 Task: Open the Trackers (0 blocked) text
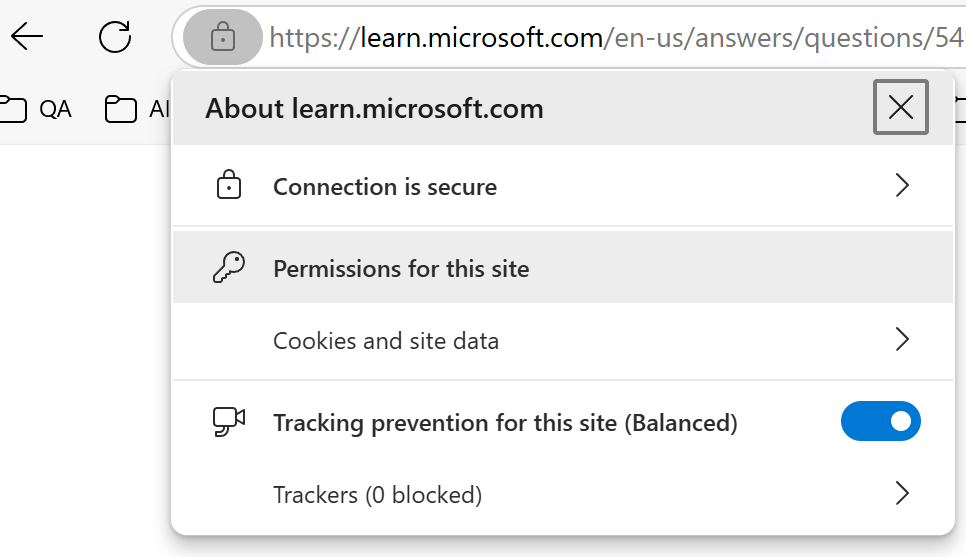(377, 495)
